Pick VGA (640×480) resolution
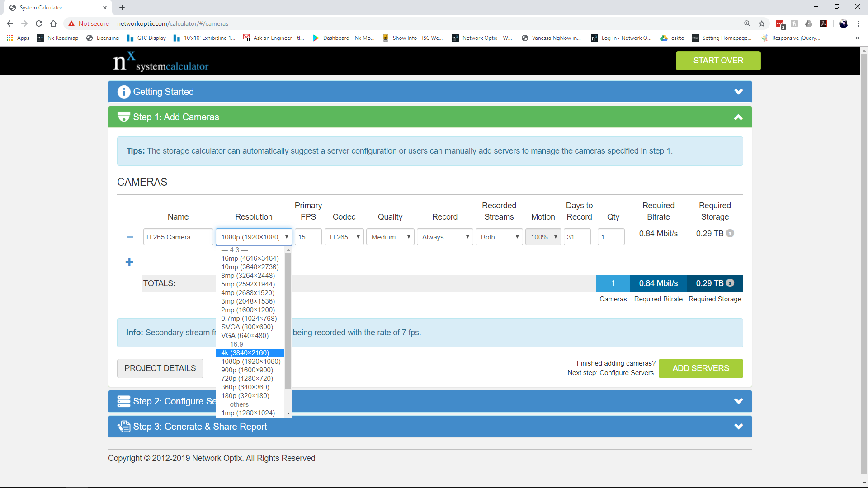Image resolution: width=868 pixels, height=488 pixels. coord(250,336)
